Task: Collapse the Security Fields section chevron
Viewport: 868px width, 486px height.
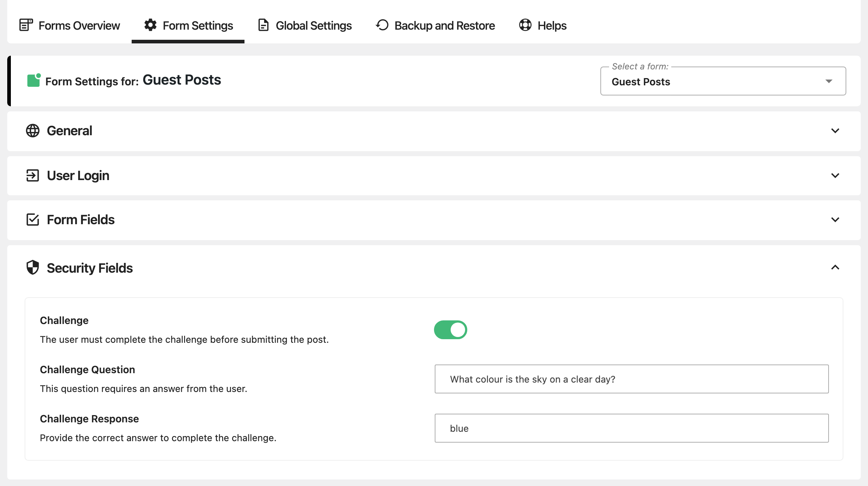Action: click(835, 267)
